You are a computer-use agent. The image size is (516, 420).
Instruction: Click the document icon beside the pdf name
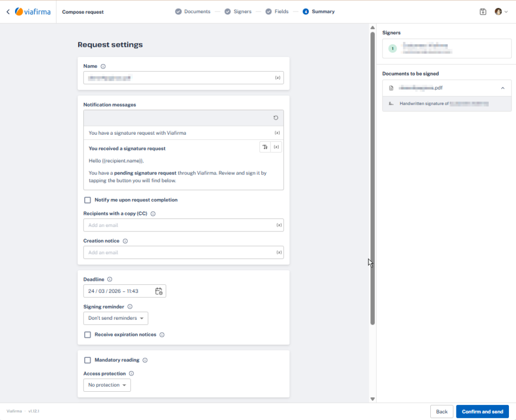point(391,88)
